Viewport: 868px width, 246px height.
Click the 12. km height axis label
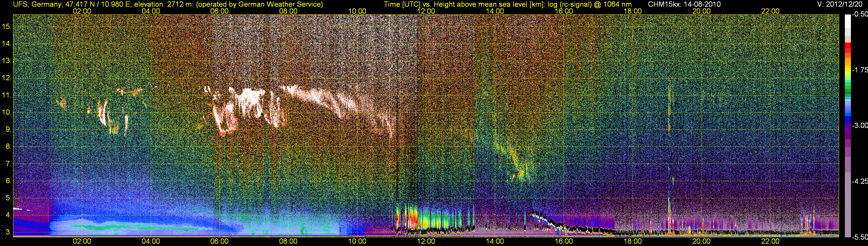pos(7,78)
